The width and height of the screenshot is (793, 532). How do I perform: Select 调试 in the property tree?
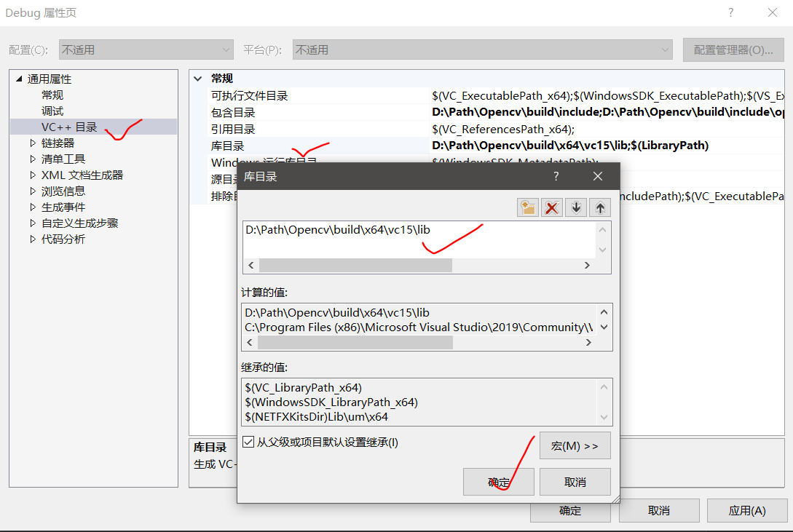click(52, 111)
